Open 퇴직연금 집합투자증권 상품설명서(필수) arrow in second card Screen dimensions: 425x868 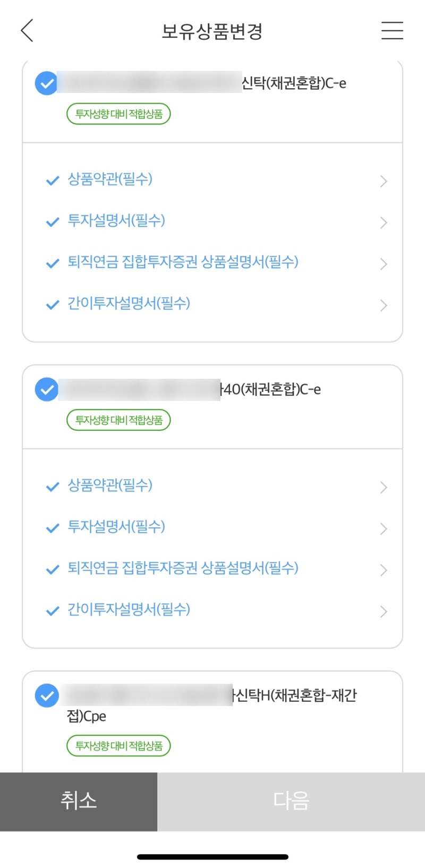pyautogui.click(x=384, y=570)
